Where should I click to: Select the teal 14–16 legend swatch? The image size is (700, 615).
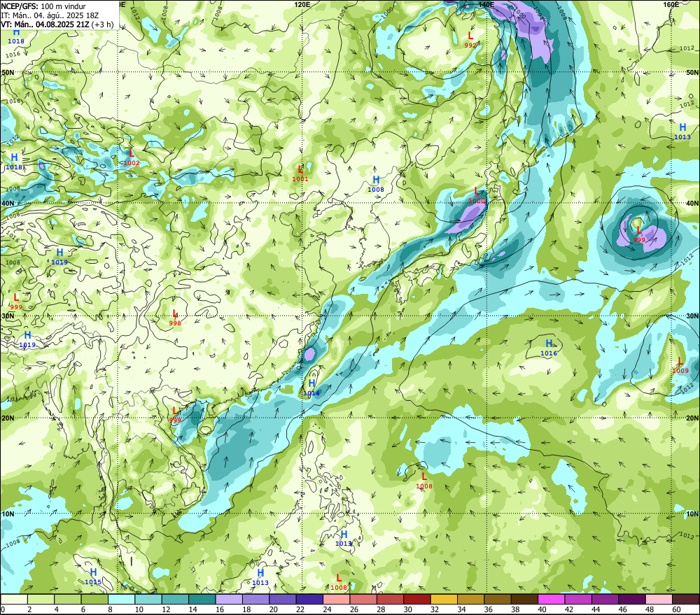point(202,599)
